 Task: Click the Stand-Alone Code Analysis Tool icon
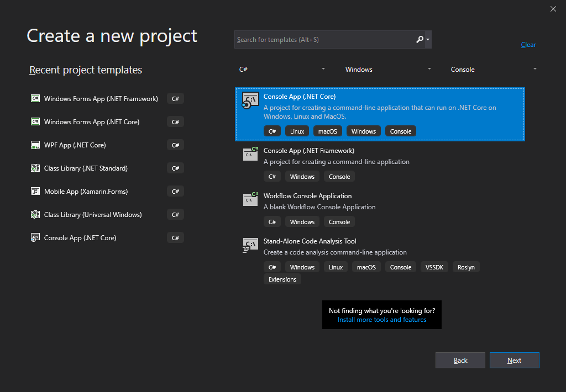pos(250,245)
